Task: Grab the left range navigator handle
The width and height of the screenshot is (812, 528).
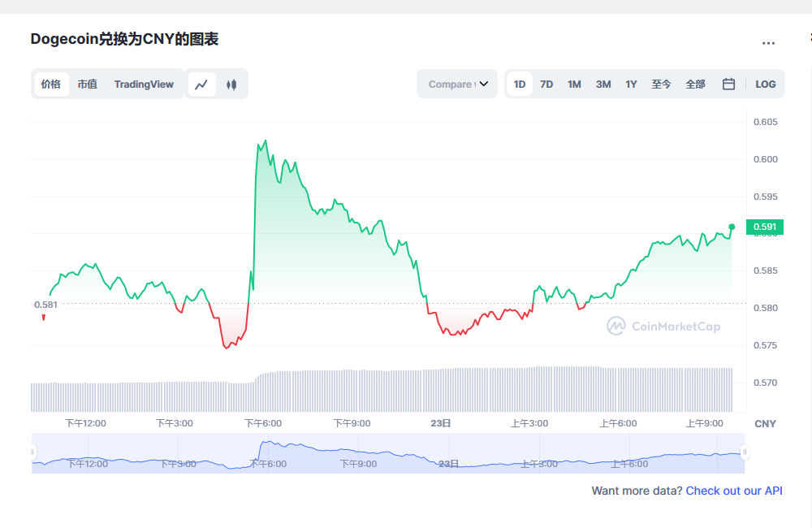Action: (x=32, y=452)
